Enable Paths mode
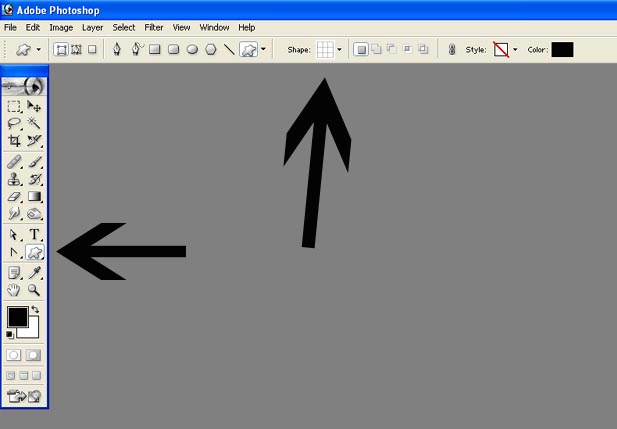Screen dimensions: 617x429 [76, 49]
